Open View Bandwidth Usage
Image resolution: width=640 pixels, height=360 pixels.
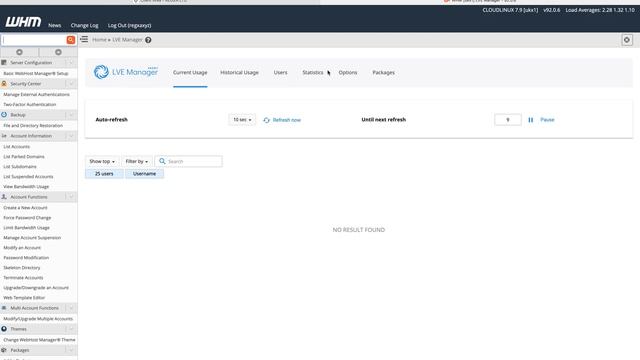pyautogui.click(x=26, y=187)
